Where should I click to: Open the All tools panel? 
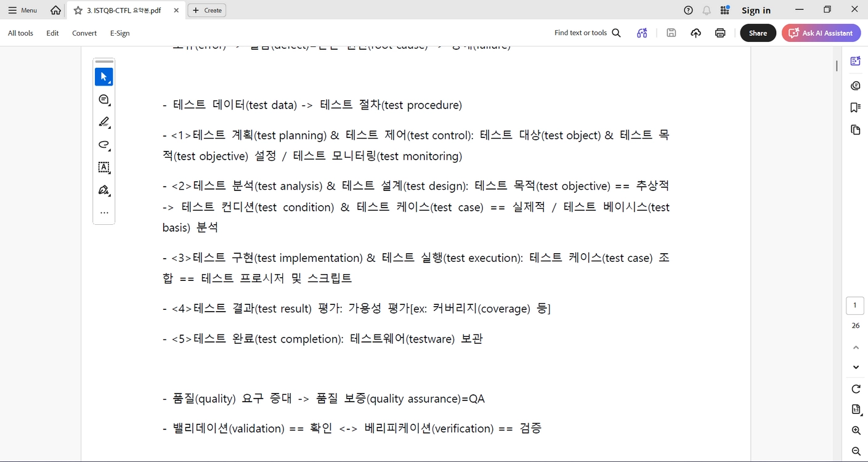pyautogui.click(x=20, y=33)
